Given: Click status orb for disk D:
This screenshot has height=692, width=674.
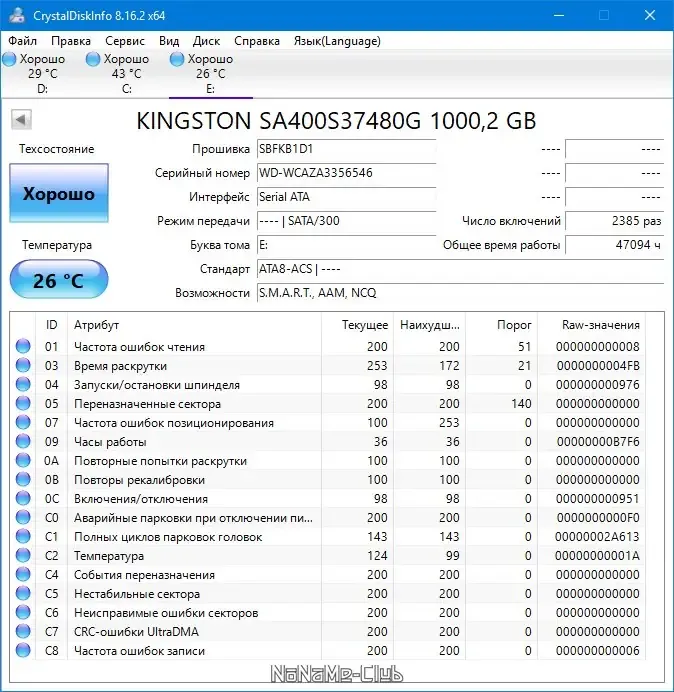Looking at the screenshot, I should [9, 59].
